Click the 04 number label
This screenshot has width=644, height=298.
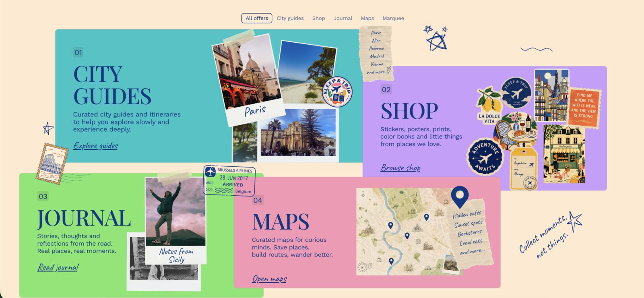(258, 200)
